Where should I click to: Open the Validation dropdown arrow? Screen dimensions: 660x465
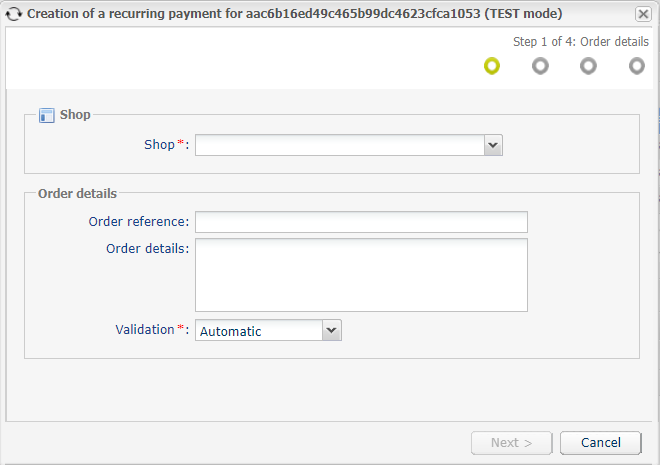[332, 330]
